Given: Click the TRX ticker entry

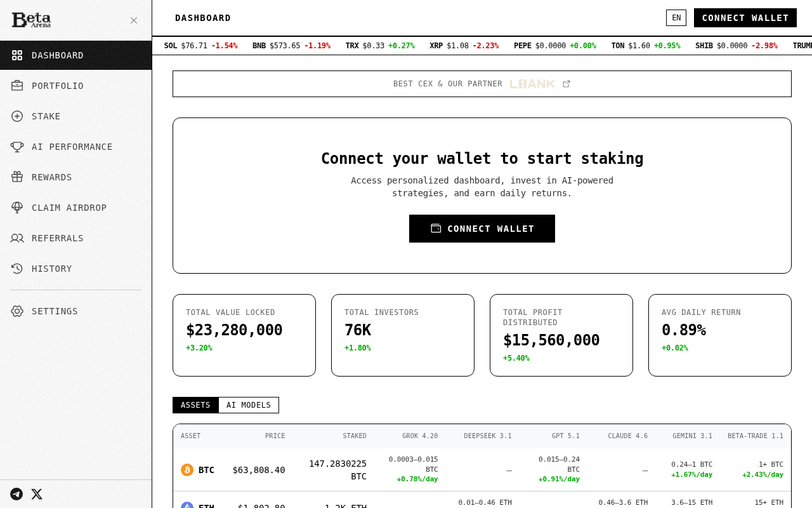Looking at the screenshot, I should (380, 46).
